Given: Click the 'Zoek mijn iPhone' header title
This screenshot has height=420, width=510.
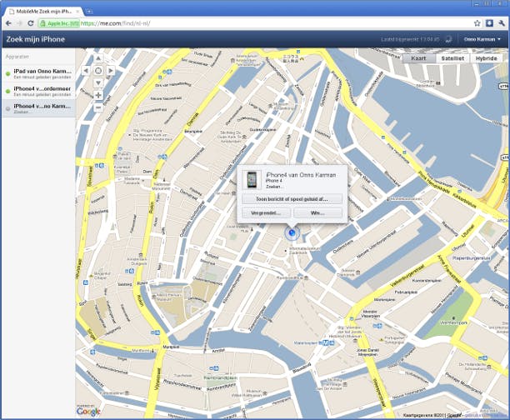Looking at the screenshot, I should [x=36, y=39].
